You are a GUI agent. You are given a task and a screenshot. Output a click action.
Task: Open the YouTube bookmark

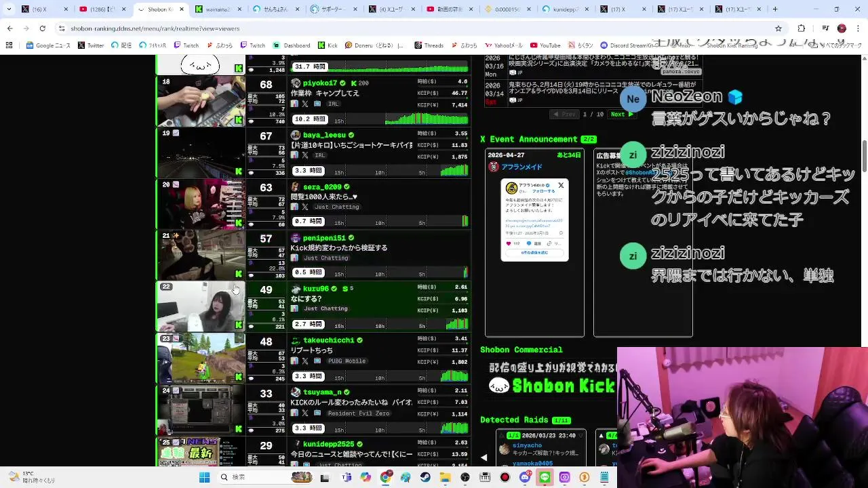coord(545,45)
